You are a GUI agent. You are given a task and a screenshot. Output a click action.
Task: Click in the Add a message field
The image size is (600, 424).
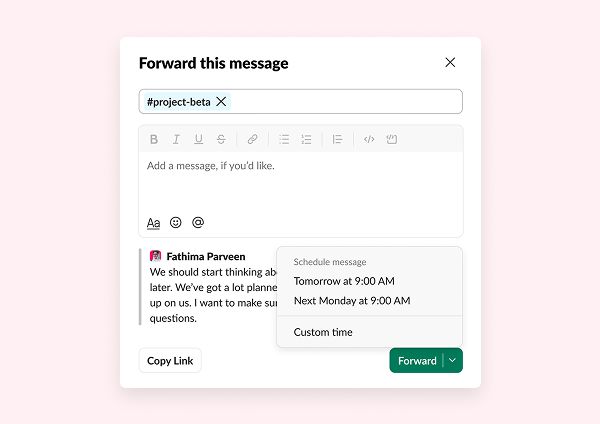(300, 185)
